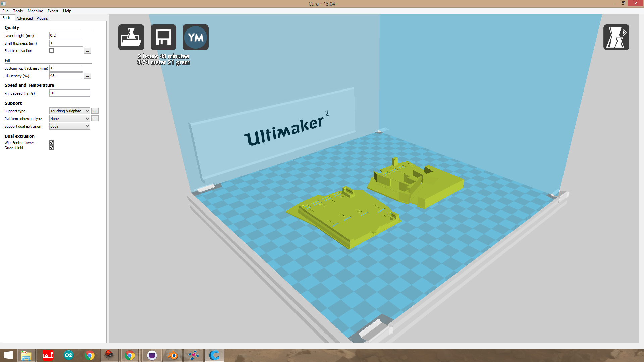Viewport: 644px width, 362px height.
Task: Click the Windows Start button
Action: coord(8,355)
